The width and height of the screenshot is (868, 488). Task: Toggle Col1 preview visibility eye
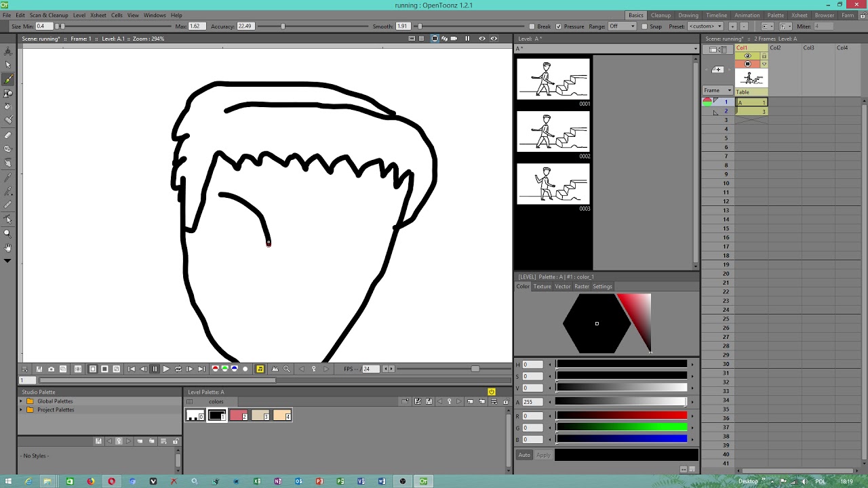(x=748, y=56)
